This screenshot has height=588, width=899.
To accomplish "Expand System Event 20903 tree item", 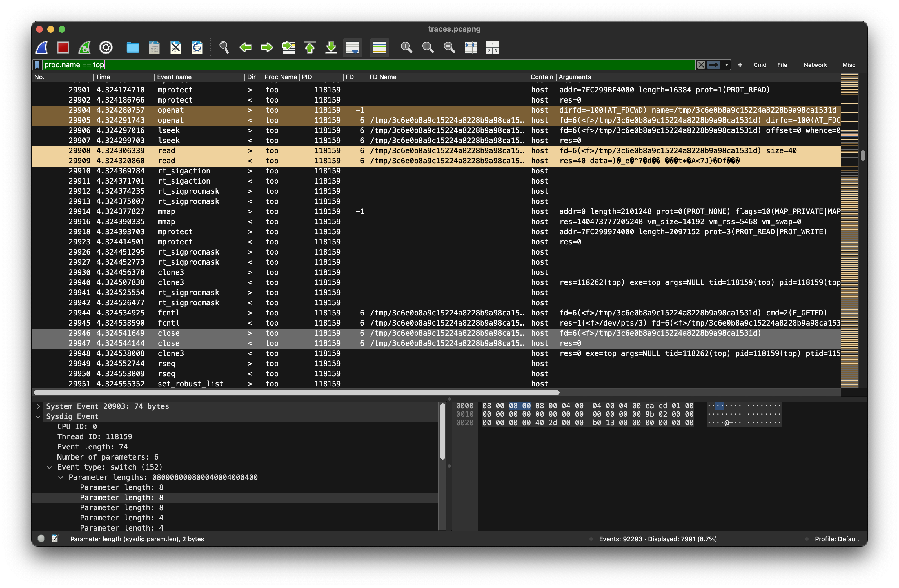I will pos(39,406).
